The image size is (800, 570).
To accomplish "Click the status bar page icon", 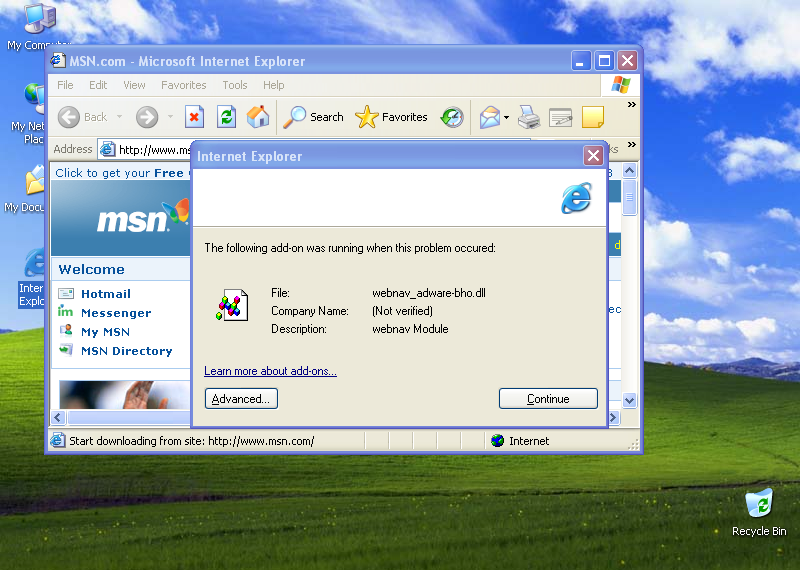I will point(58,440).
